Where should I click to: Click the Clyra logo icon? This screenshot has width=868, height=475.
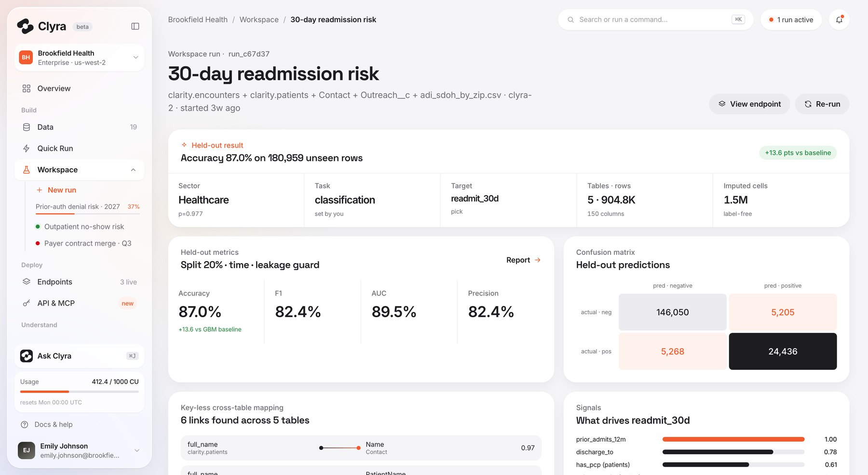[25, 26]
